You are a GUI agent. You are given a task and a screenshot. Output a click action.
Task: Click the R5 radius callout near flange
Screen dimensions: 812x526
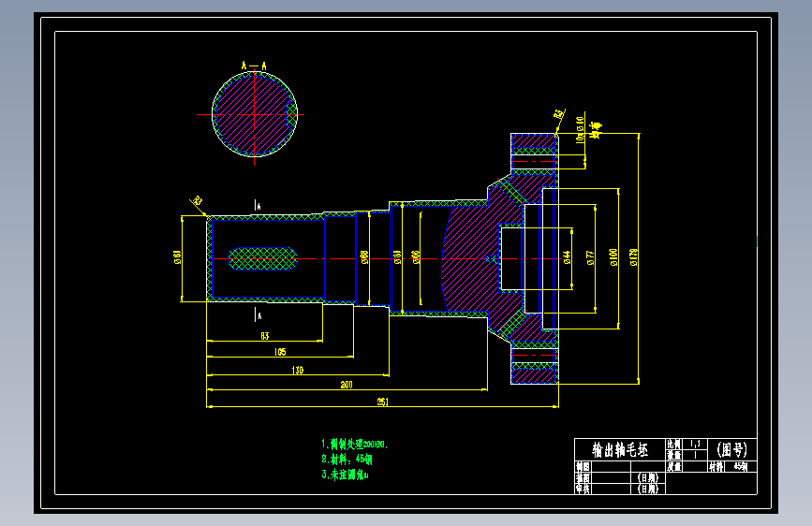[x=560, y=114]
